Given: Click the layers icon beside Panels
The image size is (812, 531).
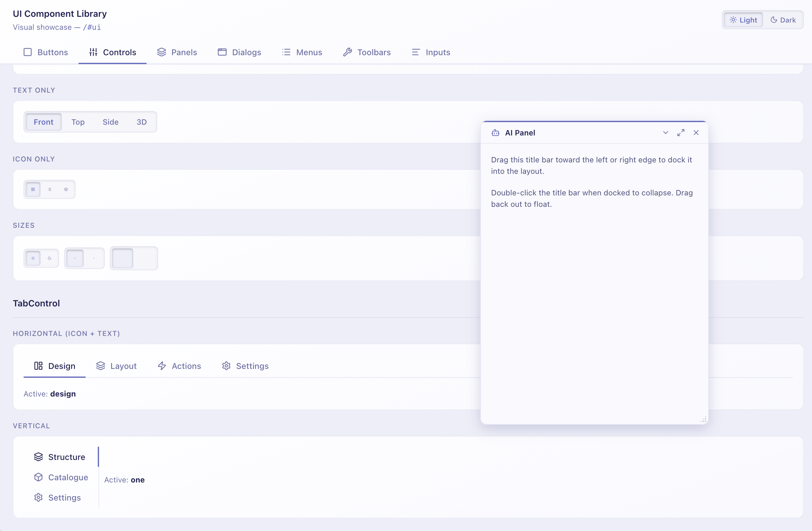Looking at the screenshot, I should (x=161, y=52).
